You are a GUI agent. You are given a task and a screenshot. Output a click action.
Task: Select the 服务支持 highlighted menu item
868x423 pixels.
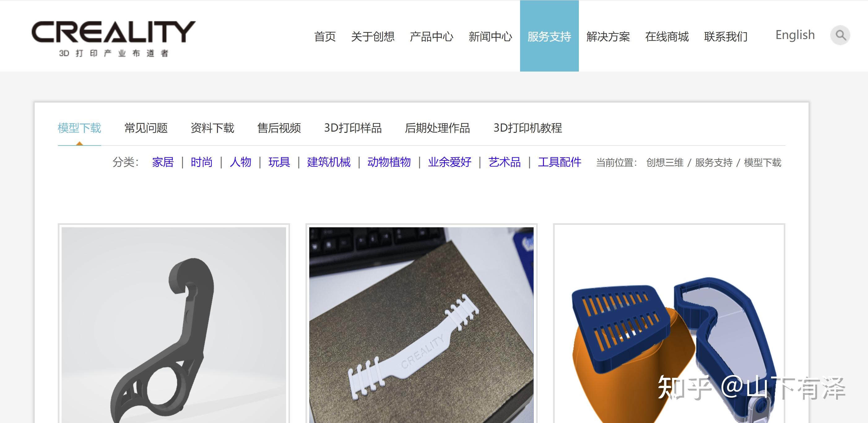coord(549,37)
